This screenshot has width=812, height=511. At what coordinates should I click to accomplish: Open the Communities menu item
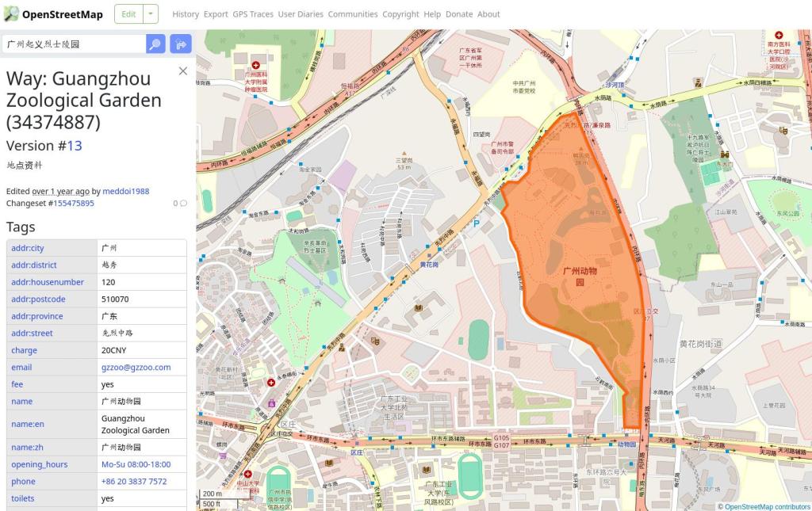(x=353, y=14)
